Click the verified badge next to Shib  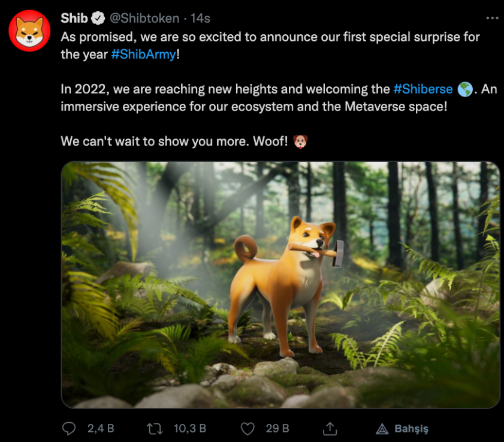point(98,19)
